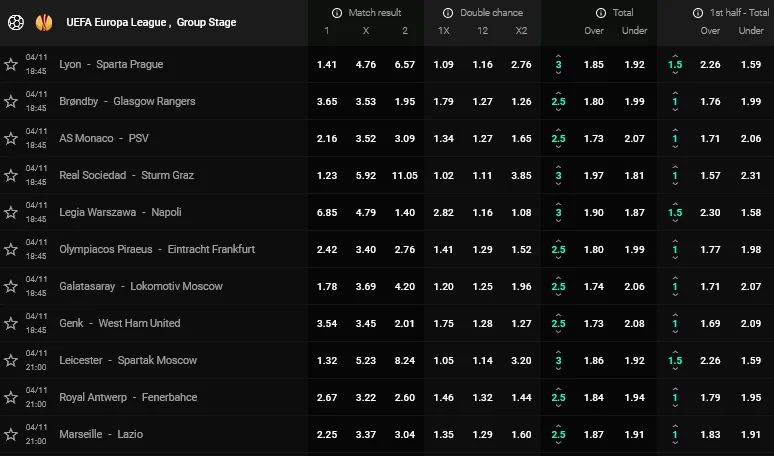The width and height of the screenshot is (774, 456).
Task: Click the soccer ball sport icon
Action: pos(15,21)
